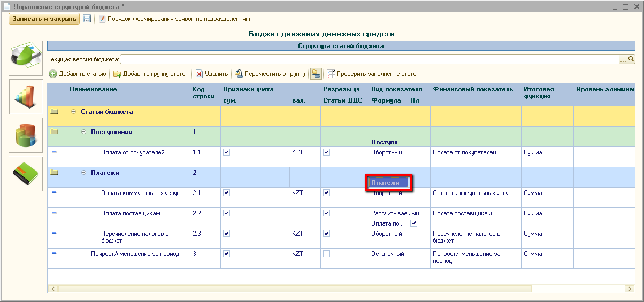Click Записать и закрыть button
This screenshot has width=644, height=302.
click(44, 19)
